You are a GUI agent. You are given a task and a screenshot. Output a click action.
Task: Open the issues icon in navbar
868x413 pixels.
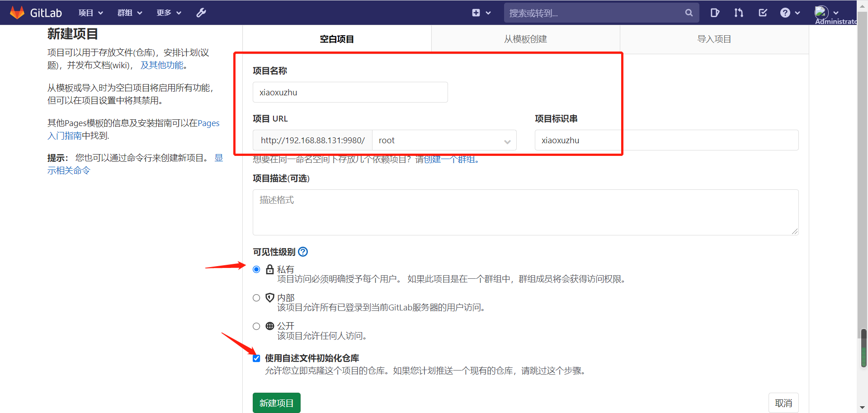pyautogui.click(x=715, y=13)
